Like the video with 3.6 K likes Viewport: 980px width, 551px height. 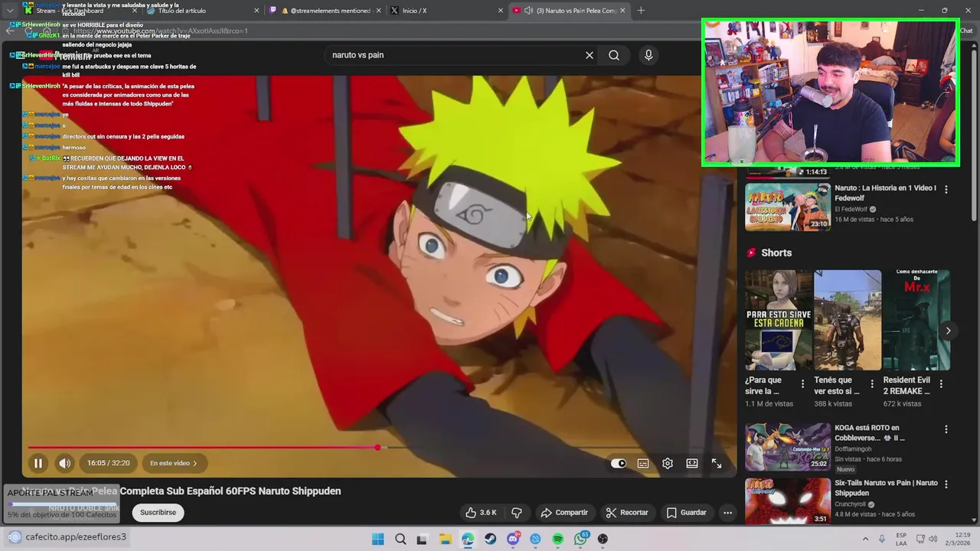coord(481,513)
